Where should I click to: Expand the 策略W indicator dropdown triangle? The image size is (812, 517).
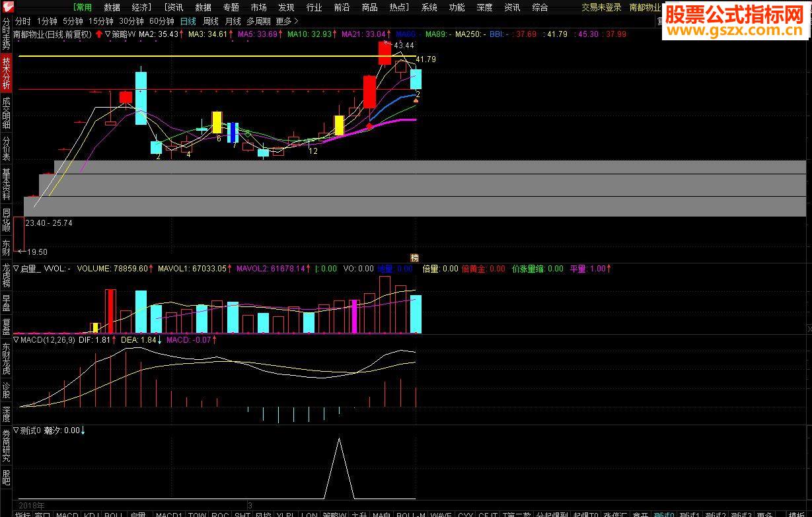point(108,34)
